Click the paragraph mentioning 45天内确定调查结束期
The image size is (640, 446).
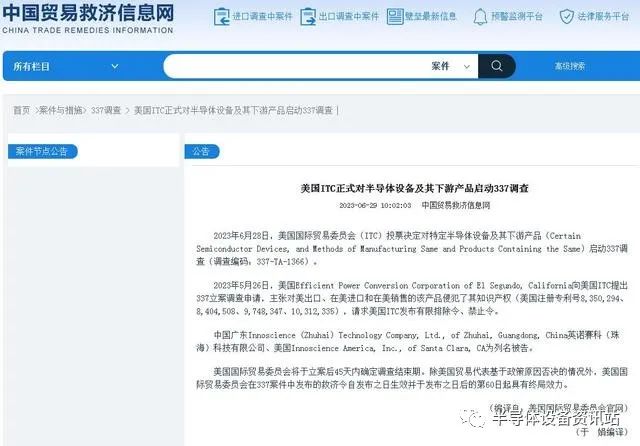click(x=412, y=378)
